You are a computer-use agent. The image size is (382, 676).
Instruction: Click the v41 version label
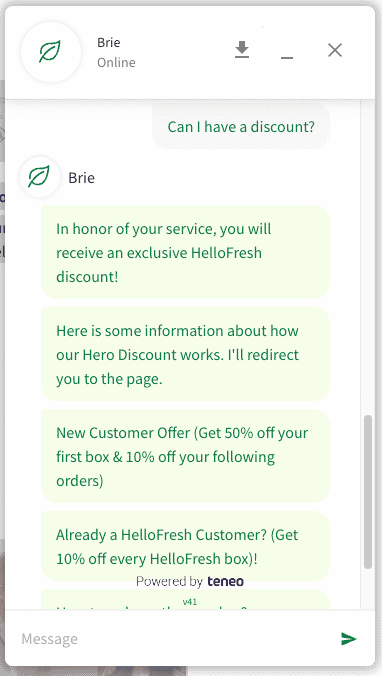(190, 602)
